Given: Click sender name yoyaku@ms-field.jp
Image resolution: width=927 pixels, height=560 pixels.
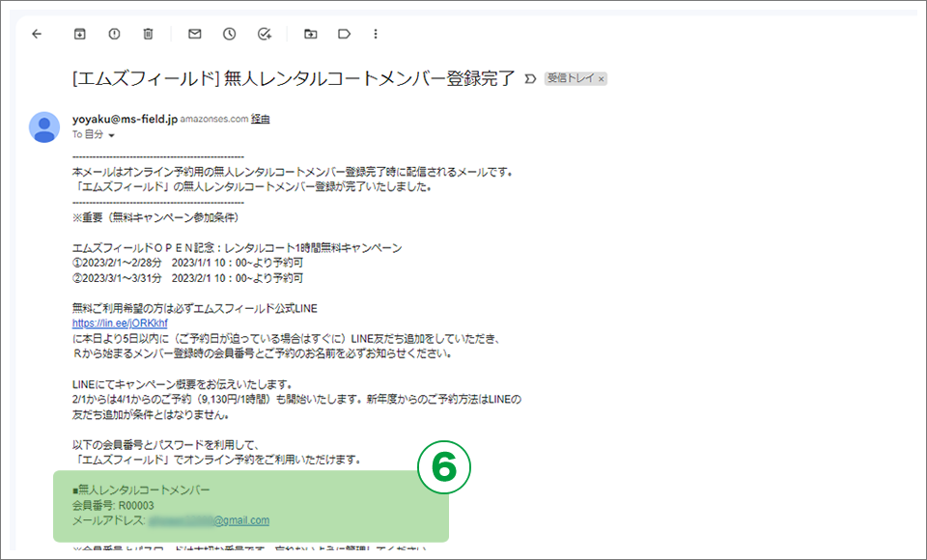Looking at the screenshot, I should click(x=125, y=119).
